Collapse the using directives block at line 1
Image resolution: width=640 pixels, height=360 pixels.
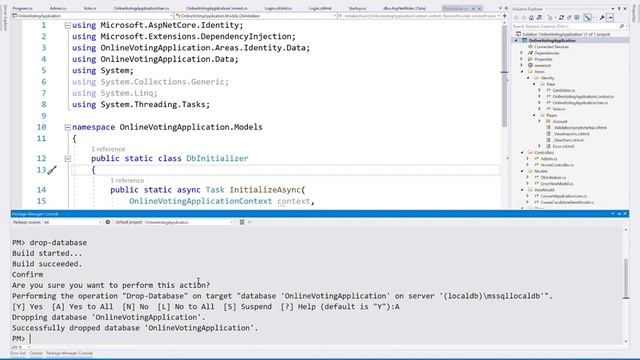point(68,25)
